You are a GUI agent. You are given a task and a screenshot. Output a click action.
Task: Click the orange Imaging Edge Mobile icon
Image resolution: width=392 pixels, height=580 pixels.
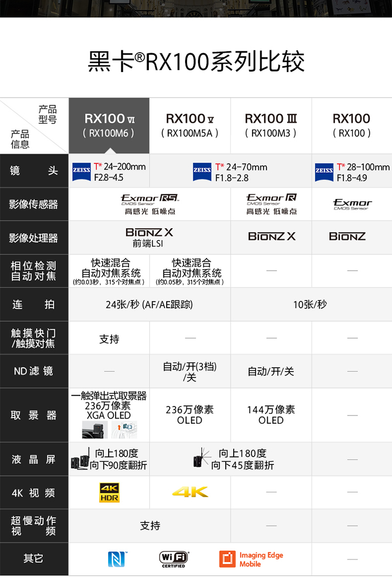coord(227,559)
